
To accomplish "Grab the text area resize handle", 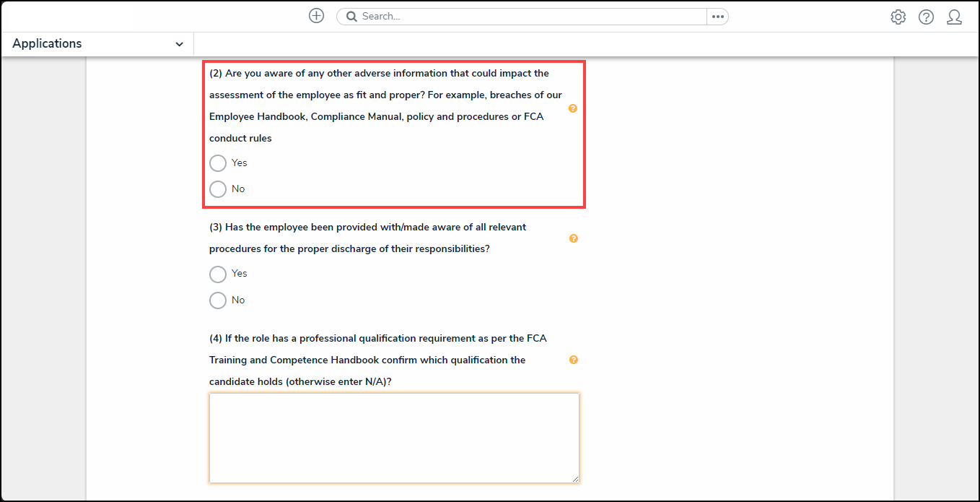I will click(575, 479).
